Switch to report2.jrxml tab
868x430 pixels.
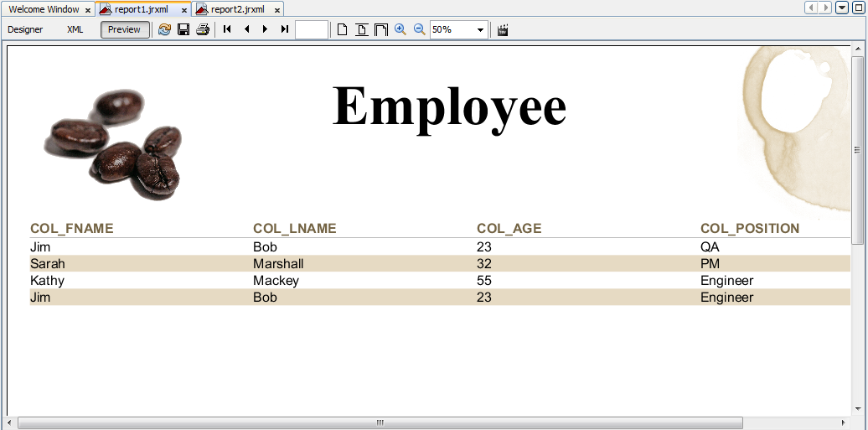237,9
